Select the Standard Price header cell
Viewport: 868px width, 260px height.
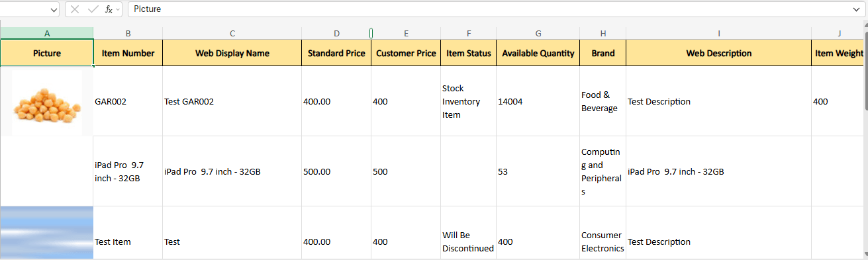336,53
